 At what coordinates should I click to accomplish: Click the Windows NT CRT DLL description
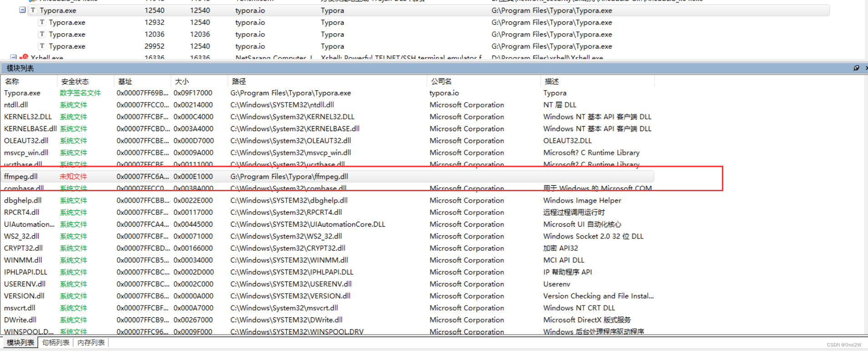(x=579, y=308)
